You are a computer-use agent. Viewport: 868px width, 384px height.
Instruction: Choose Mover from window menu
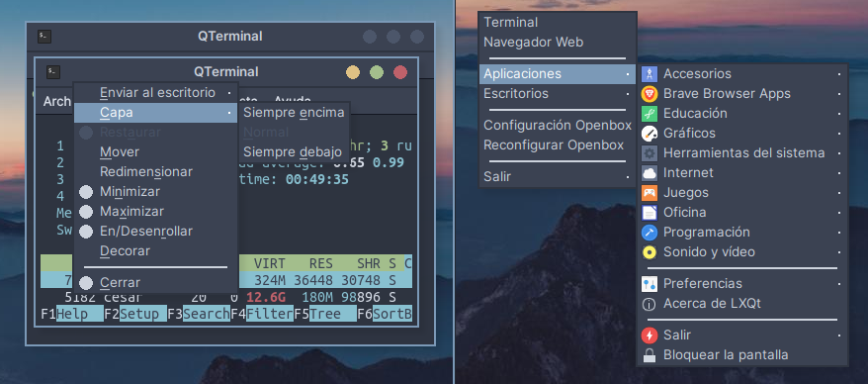156,151
